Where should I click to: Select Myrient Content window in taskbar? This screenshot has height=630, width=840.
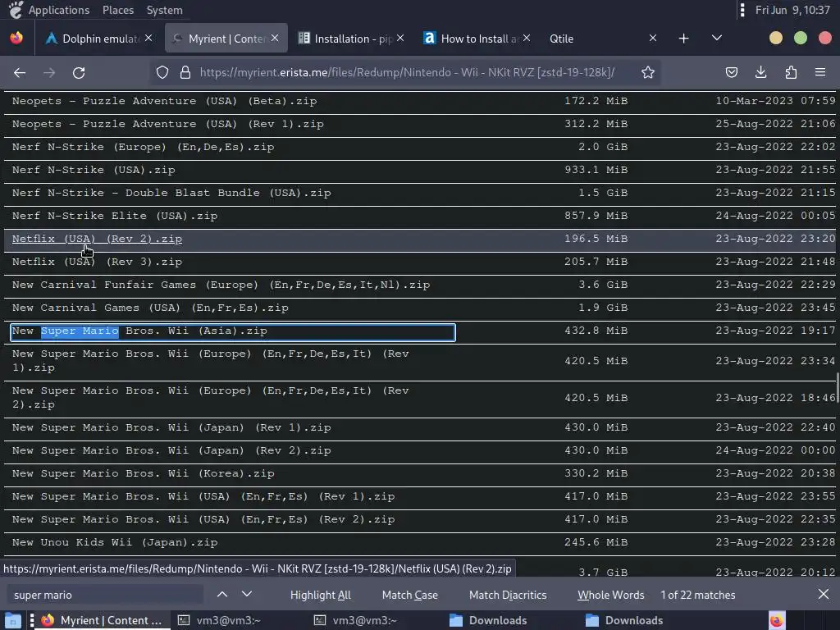[x=102, y=620]
